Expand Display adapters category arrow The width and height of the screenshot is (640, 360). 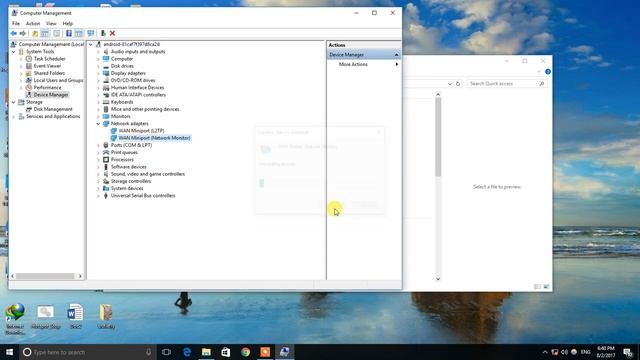[x=98, y=73]
